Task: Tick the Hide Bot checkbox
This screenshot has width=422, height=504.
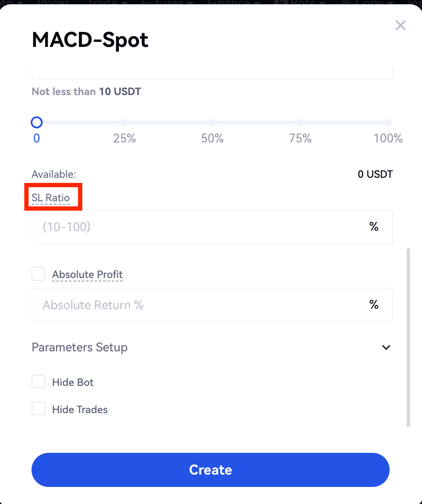Action: click(38, 382)
